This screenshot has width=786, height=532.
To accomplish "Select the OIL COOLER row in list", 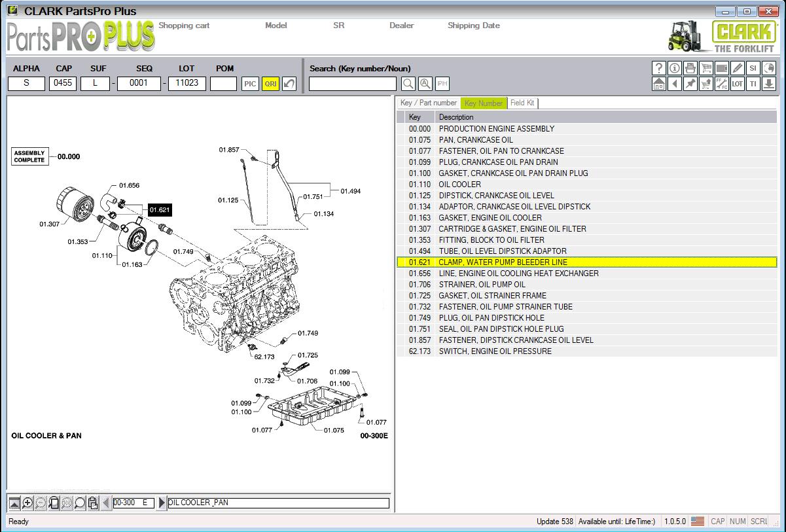I will pyautogui.click(x=459, y=185).
